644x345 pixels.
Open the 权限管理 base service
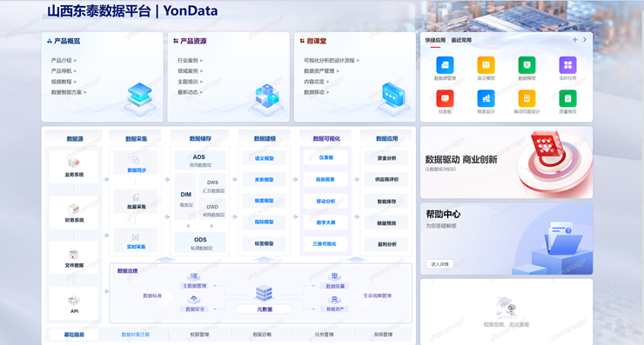pos(199,335)
